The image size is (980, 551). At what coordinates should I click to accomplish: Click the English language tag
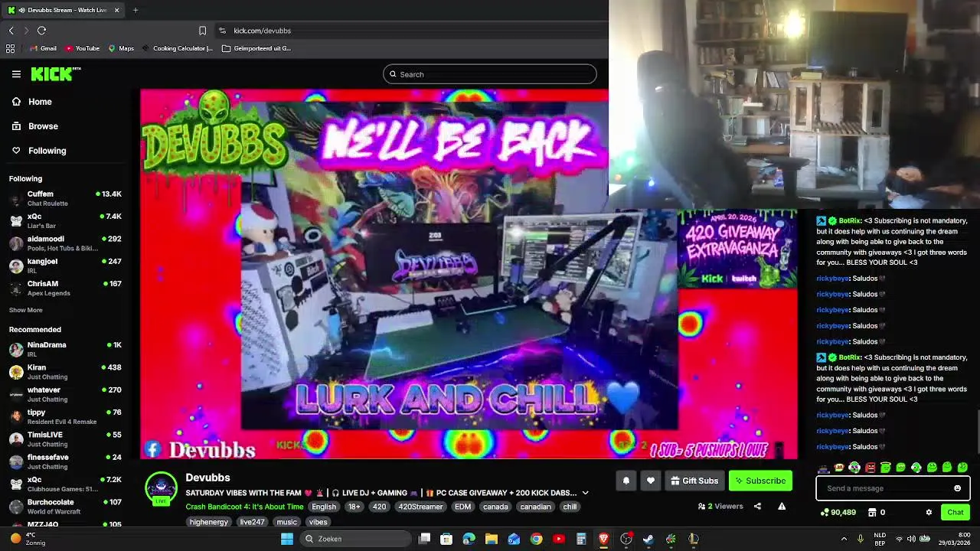[x=324, y=507]
